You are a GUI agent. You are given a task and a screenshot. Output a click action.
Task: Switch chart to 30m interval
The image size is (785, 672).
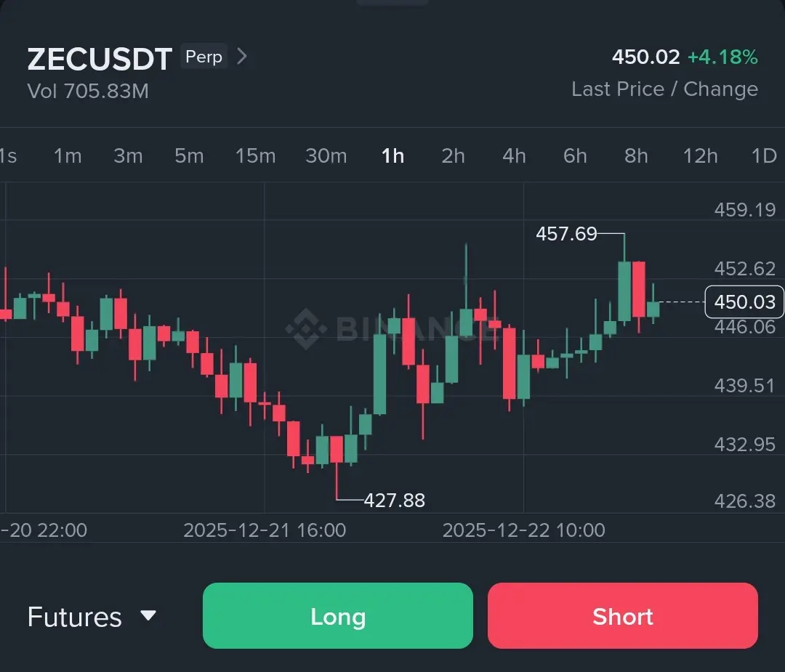(x=326, y=155)
